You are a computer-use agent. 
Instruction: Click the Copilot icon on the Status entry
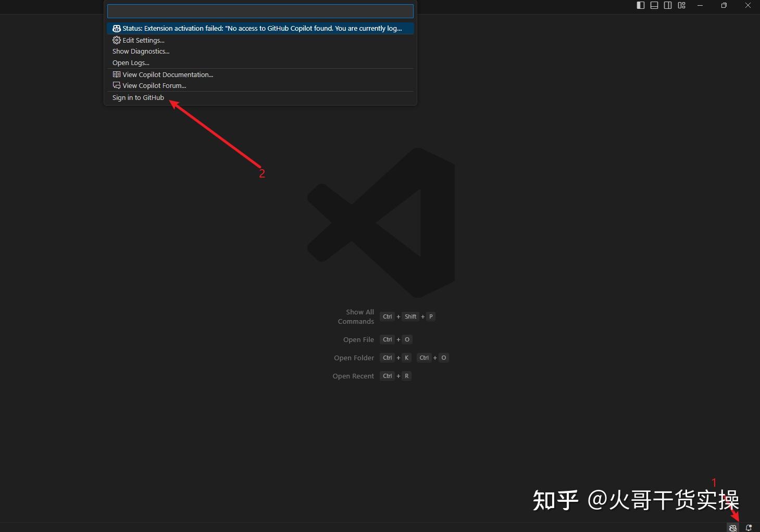116,28
